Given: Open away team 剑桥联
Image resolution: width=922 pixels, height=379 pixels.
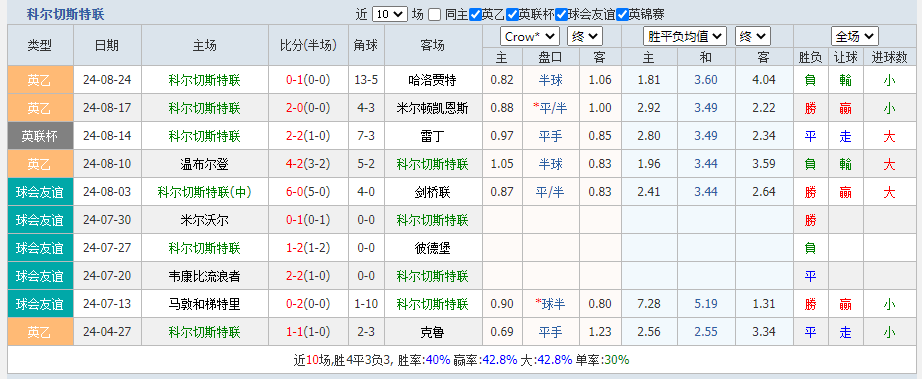Looking at the screenshot, I should pos(433,192).
